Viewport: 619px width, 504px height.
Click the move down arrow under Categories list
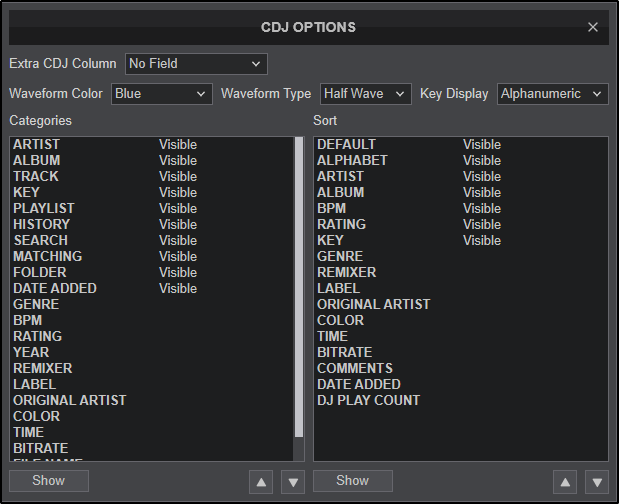coord(293,482)
